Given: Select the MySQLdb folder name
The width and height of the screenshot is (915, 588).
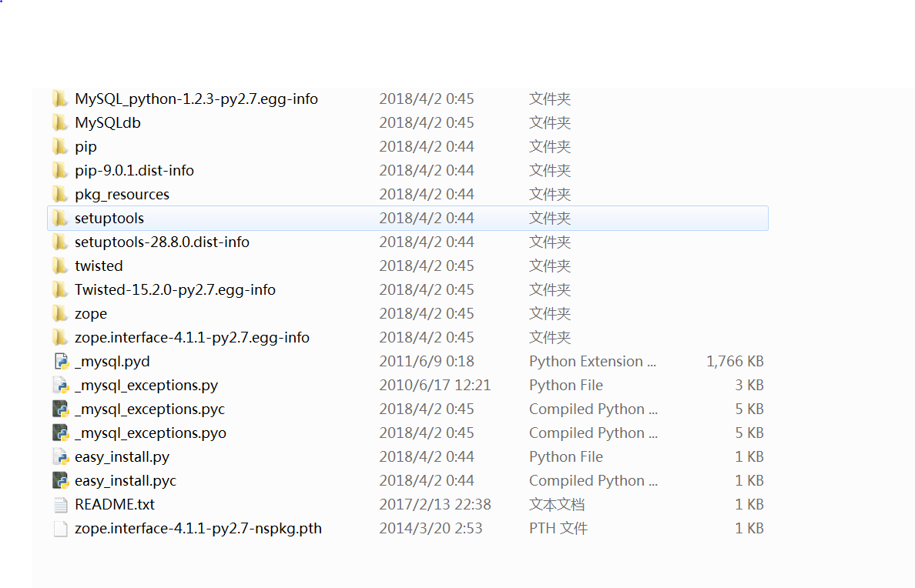Looking at the screenshot, I should 107,123.
